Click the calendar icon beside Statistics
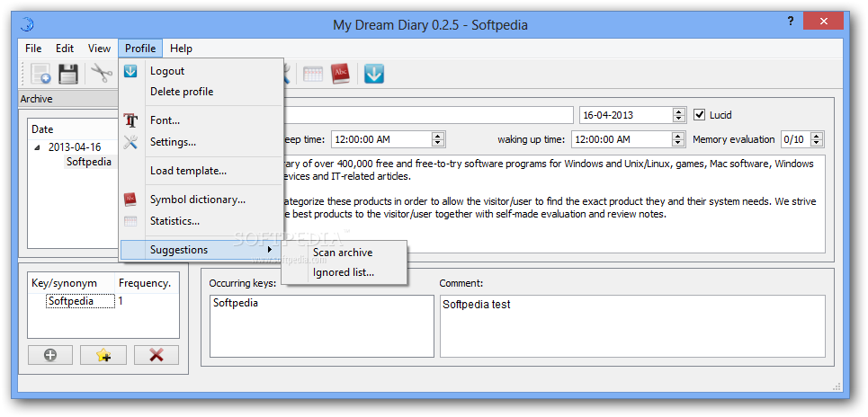The image size is (868, 417). [x=130, y=221]
